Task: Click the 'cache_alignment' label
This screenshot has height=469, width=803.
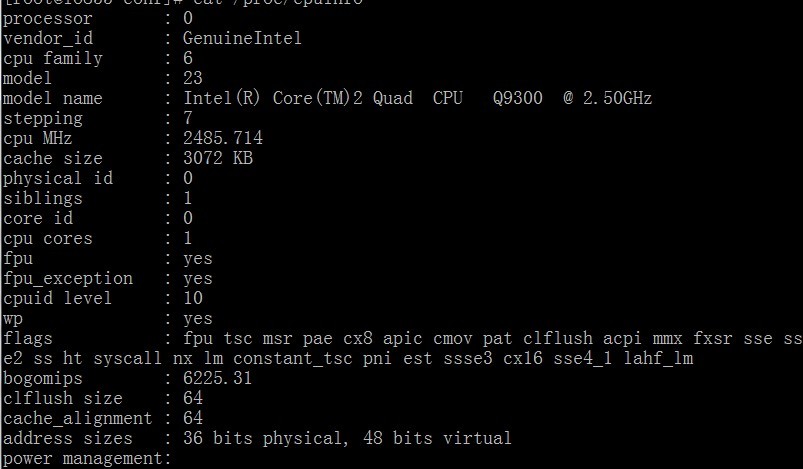Action: (x=77, y=418)
